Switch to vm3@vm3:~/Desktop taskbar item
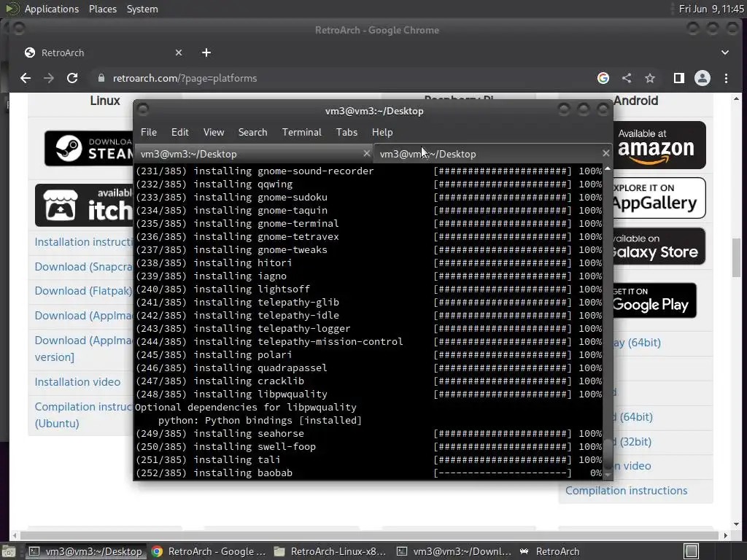The width and height of the screenshot is (747, 560). (x=86, y=551)
